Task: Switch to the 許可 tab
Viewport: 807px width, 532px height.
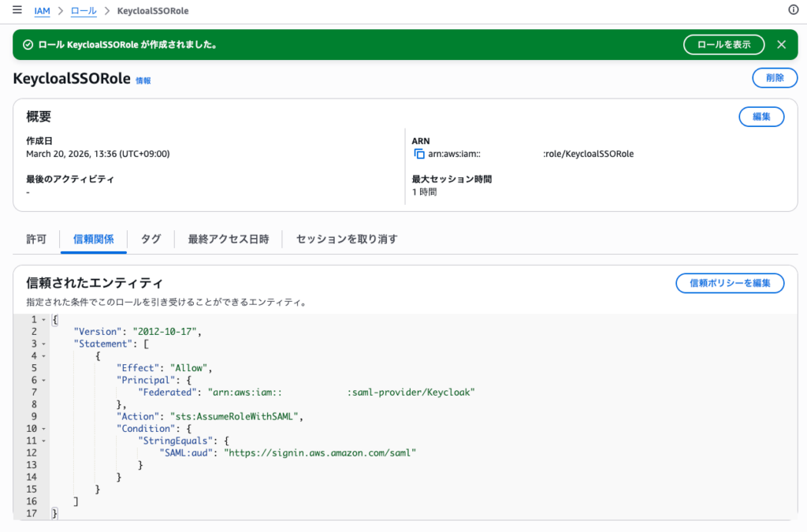Action: [x=36, y=239]
